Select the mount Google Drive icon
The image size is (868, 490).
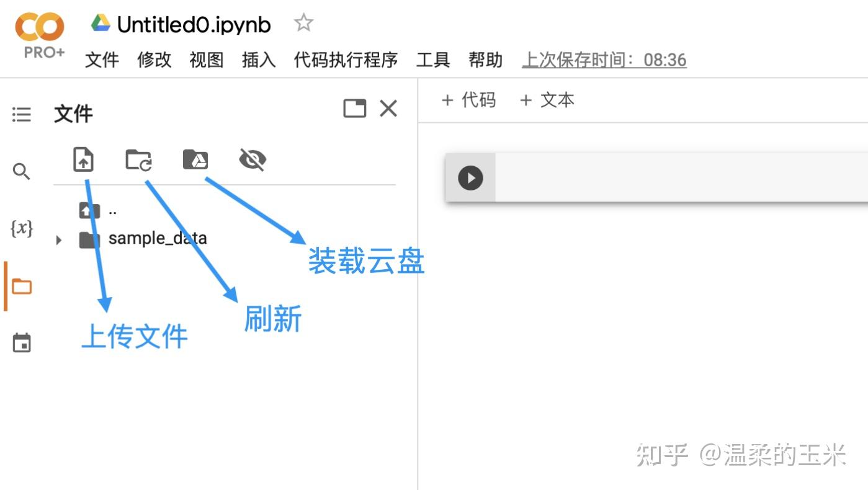click(x=195, y=159)
